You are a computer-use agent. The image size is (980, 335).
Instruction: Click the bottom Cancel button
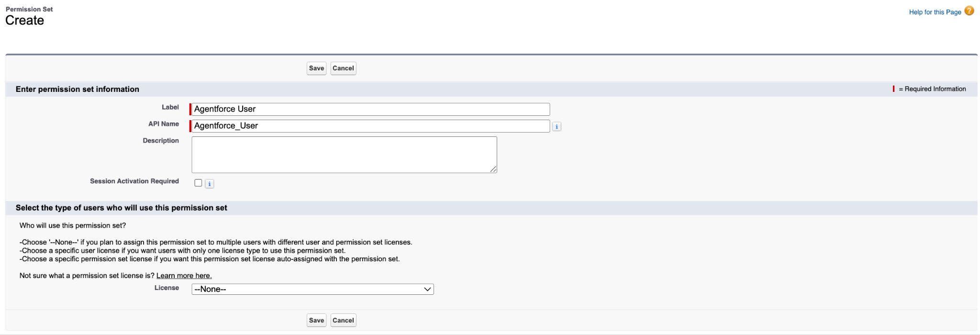pos(343,321)
